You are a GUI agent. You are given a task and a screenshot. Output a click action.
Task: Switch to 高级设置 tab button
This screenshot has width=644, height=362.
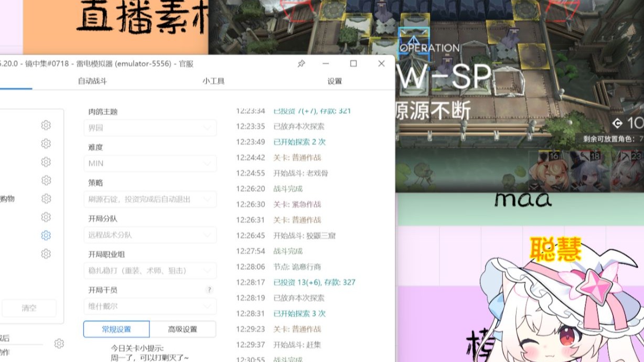[x=183, y=329]
